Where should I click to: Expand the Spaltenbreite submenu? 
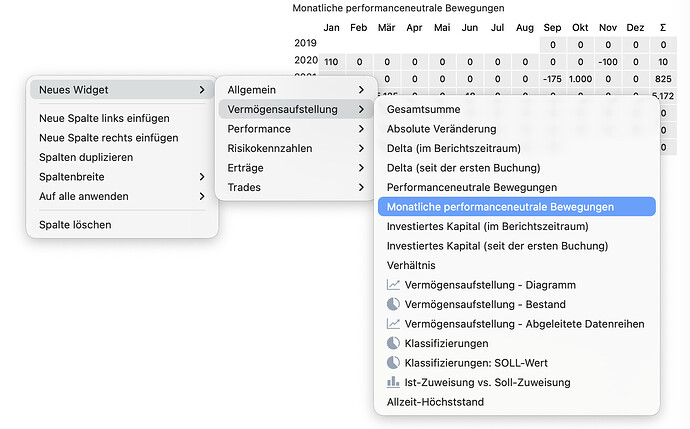point(120,177)
